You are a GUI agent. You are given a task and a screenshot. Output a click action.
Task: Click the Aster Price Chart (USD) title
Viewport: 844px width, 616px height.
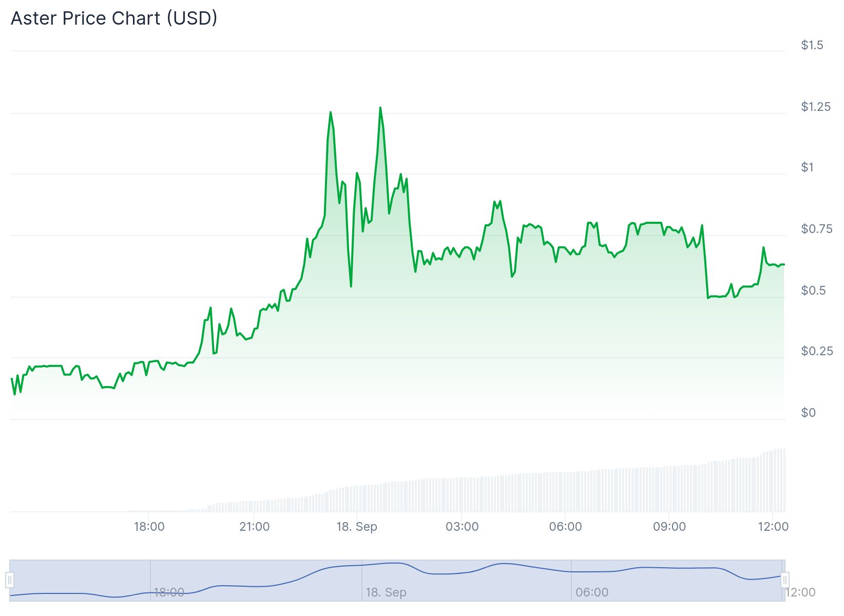[114, 18]
